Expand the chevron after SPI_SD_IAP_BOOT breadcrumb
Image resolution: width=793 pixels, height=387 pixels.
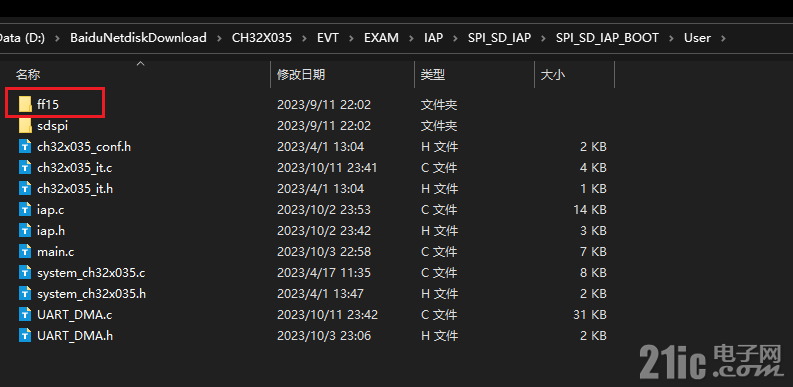click(671, 38)
